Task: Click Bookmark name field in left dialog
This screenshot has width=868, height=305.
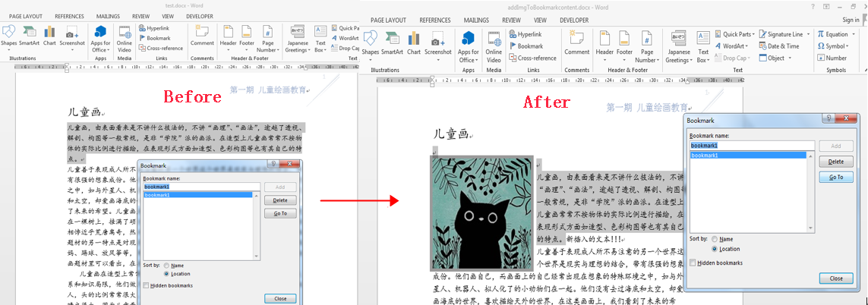Action: point(201,187)
